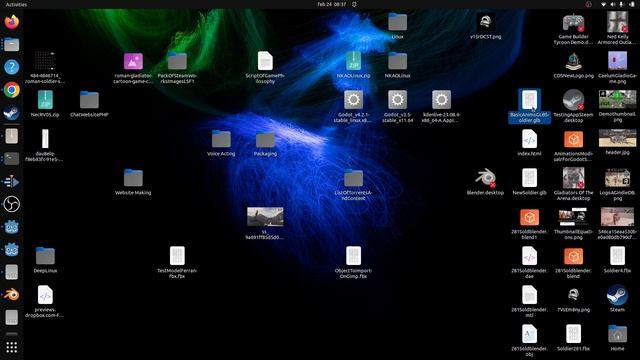Select the 281Soldblender.obj file
This screenshot has width=640, height=360.
point(529,341)
